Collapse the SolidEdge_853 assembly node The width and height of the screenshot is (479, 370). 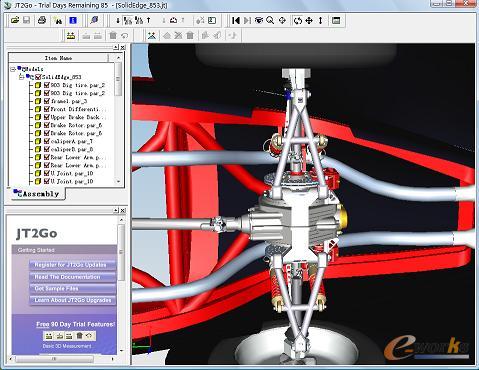(x=21, y=77)
